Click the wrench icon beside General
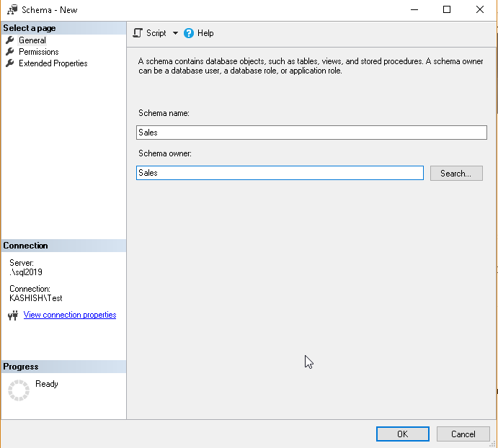 tap(9, 40)
